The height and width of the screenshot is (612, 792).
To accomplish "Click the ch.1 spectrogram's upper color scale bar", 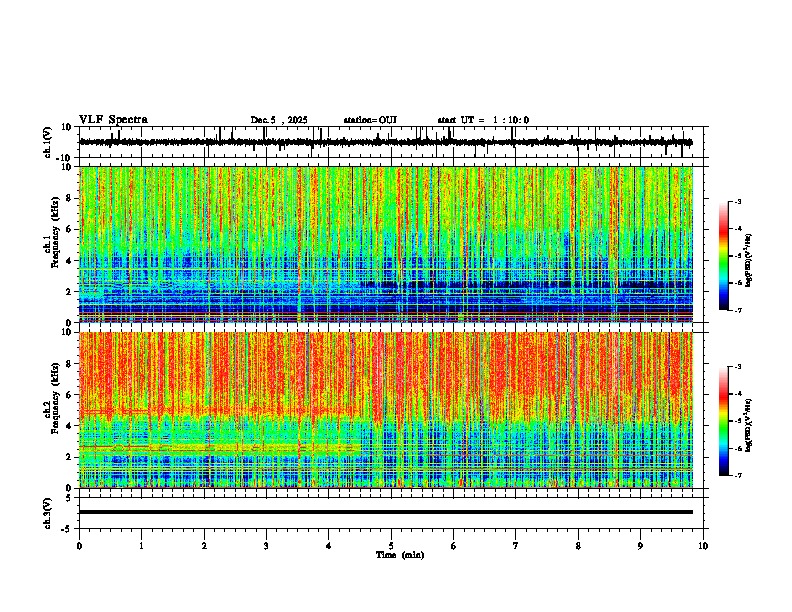I will click(x=724, y=256).
